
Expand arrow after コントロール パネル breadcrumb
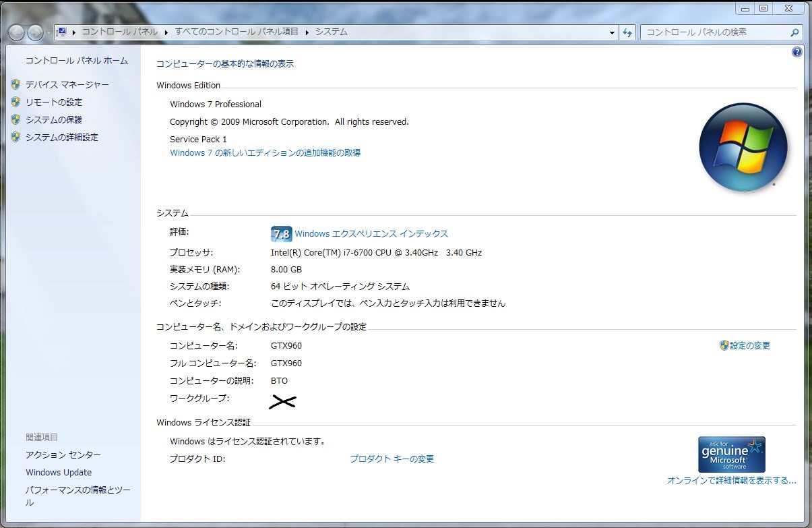[x=166, y=32]
